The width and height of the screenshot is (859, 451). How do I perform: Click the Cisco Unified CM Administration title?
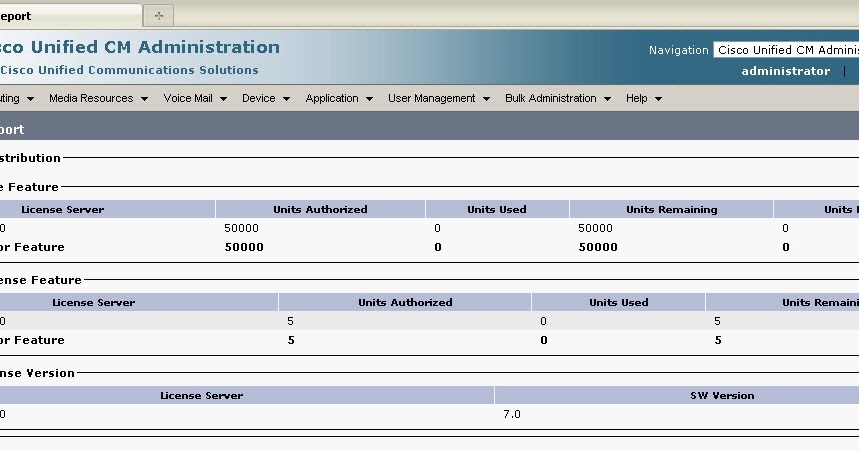pyautogui.click(x=140, y=47)
